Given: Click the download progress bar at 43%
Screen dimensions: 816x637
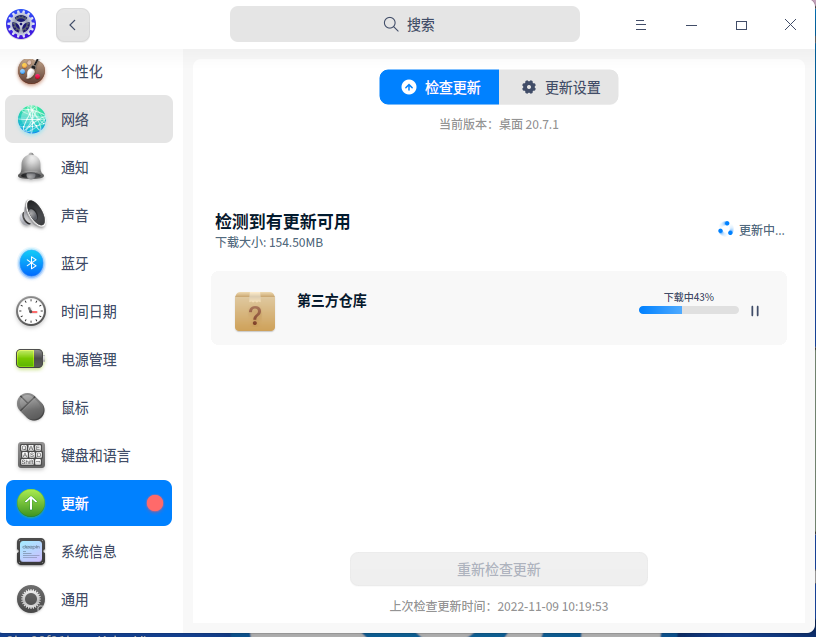Looking at the screenshot, I should 688,311.
